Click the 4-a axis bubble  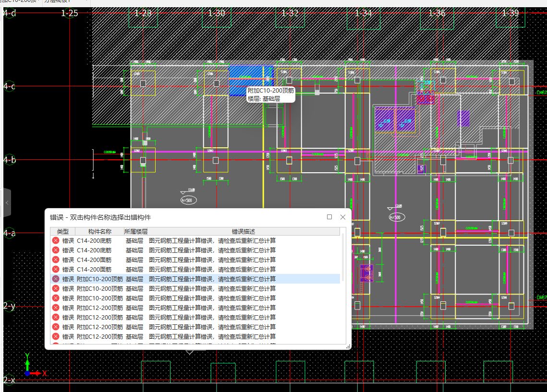(10, 233)
